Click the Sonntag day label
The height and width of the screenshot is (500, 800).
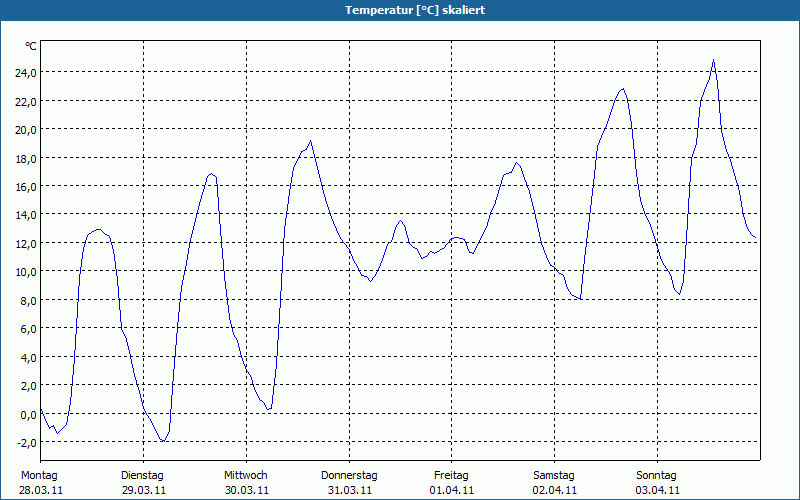click(657, 476)
